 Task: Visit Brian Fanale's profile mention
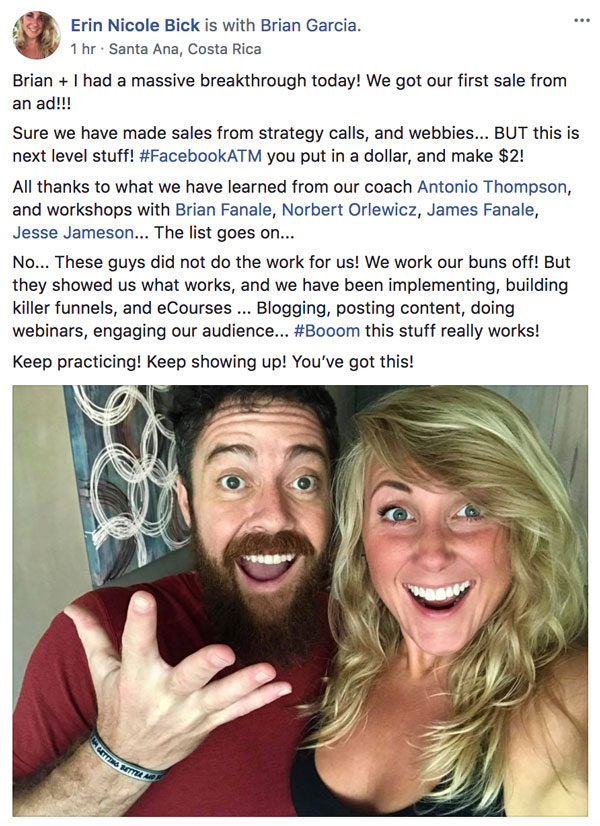tap(223, 210)
